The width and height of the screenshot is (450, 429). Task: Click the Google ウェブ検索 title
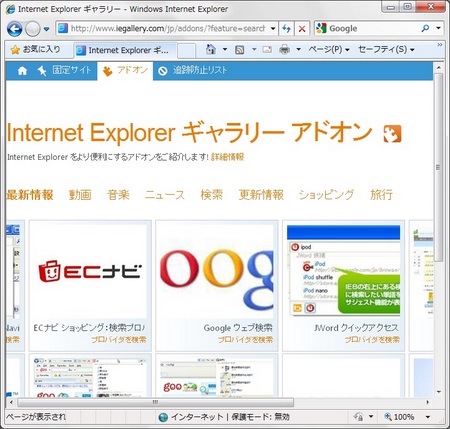[238, 328]
